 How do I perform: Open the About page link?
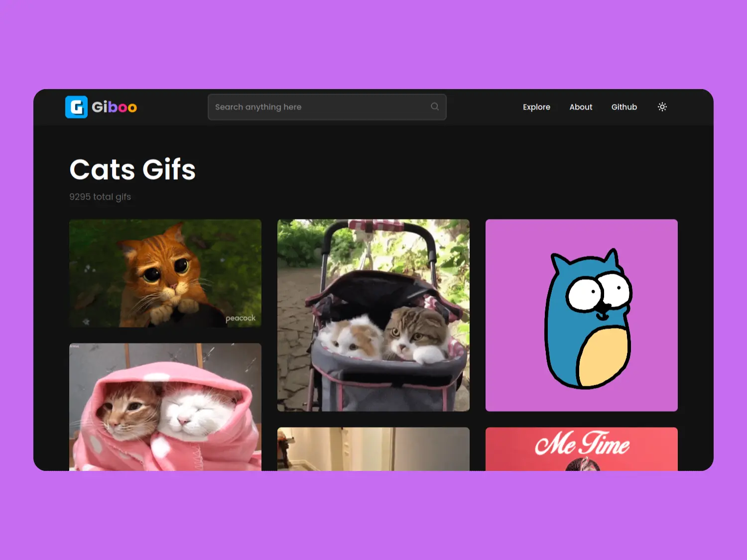[x=581, y=107]
